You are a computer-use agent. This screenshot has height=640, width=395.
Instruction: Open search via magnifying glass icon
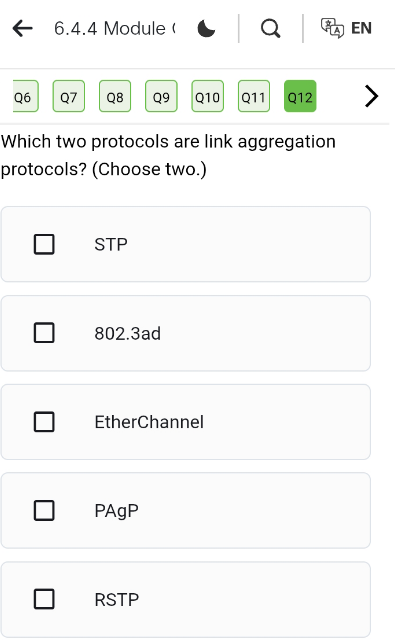pos(270,29)
